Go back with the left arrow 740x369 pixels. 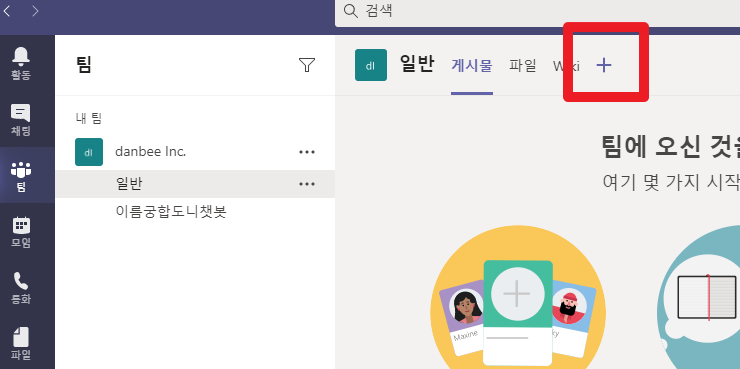coord(7,11)
